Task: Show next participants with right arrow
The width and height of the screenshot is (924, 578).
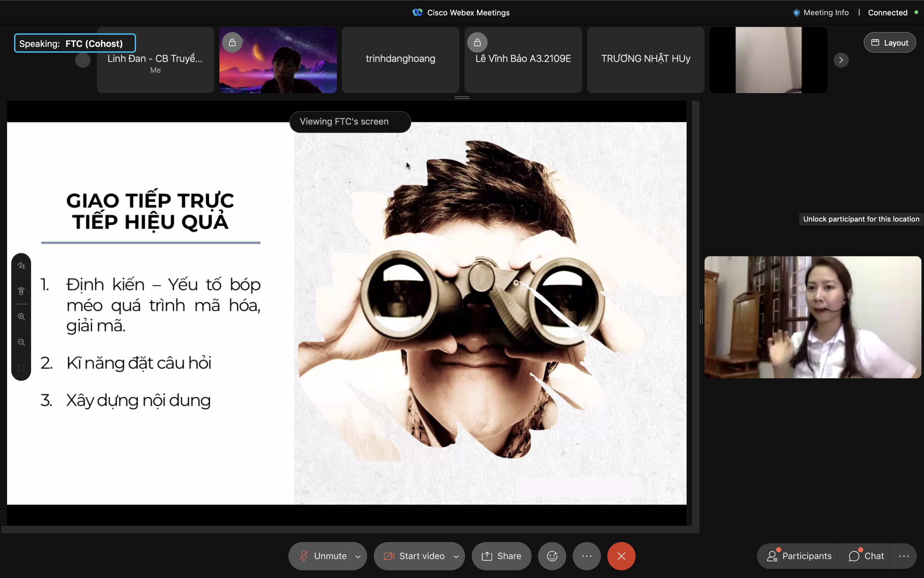Action: (x=841, y=60)
